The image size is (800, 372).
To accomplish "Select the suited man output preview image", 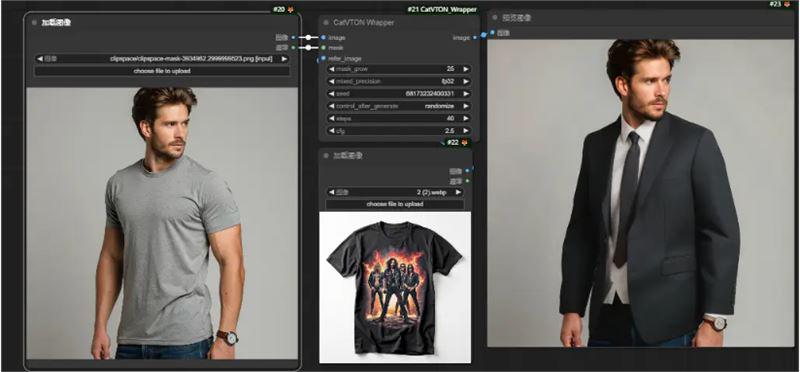I will 640,193.
